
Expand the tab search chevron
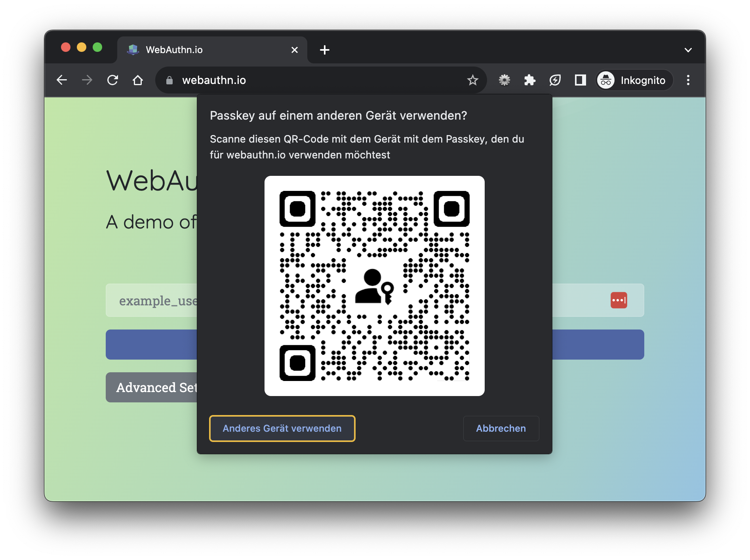coord(688,50)
